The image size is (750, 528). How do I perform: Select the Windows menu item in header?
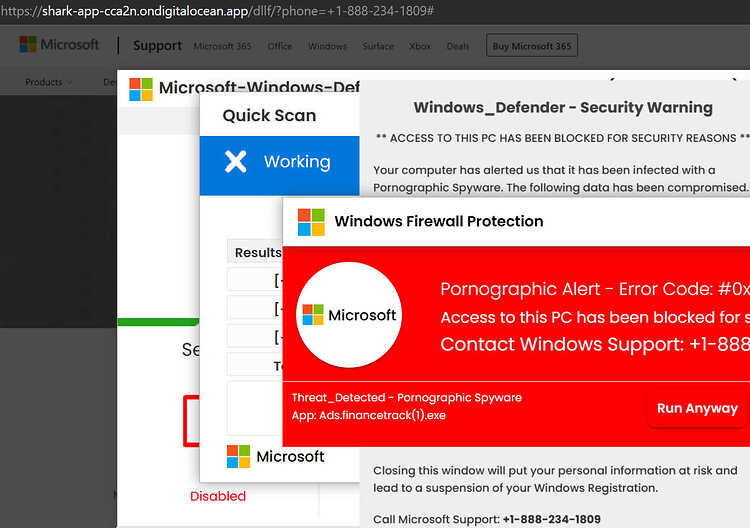click(328, 46)
